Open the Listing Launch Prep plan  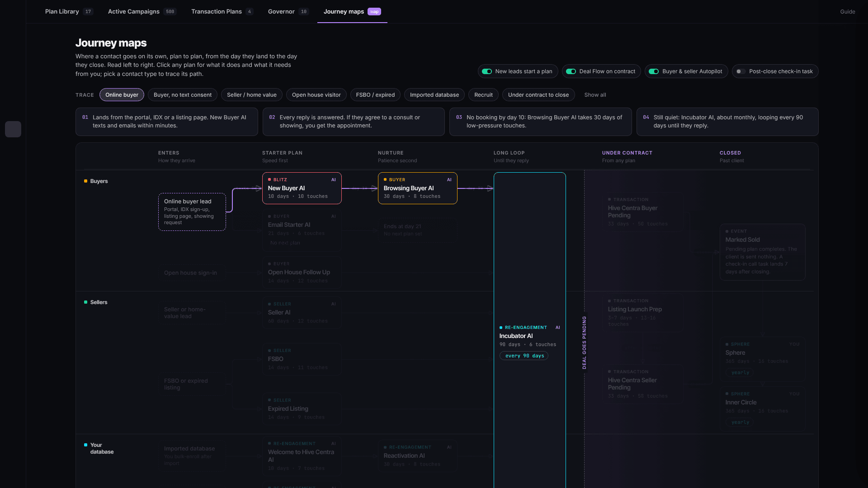(642, 313)
